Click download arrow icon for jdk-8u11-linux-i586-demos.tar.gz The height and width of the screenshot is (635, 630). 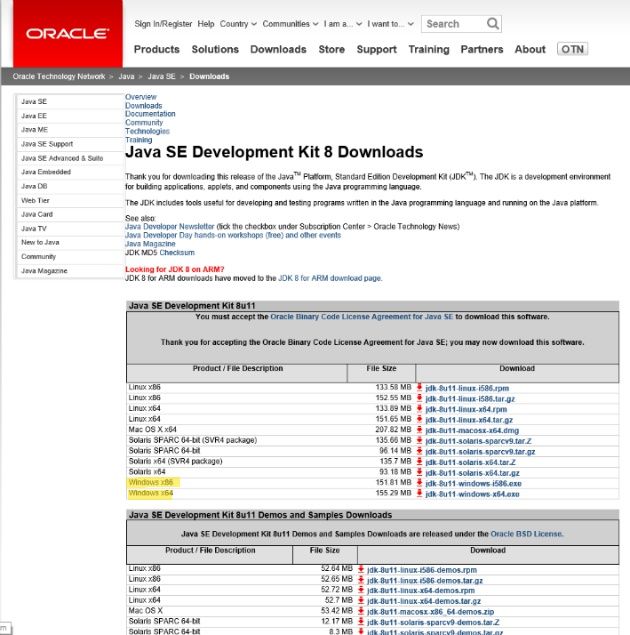coord(361,580)
